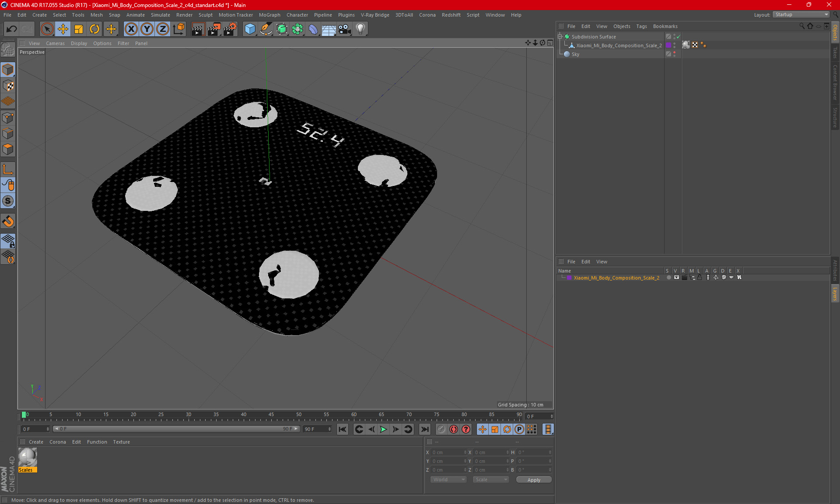Add a Cube primitive object

click(x=250, y=29)
